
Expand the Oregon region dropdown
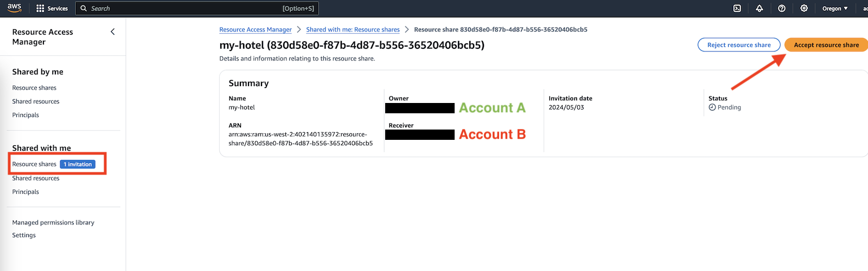[x=835, y=9]
